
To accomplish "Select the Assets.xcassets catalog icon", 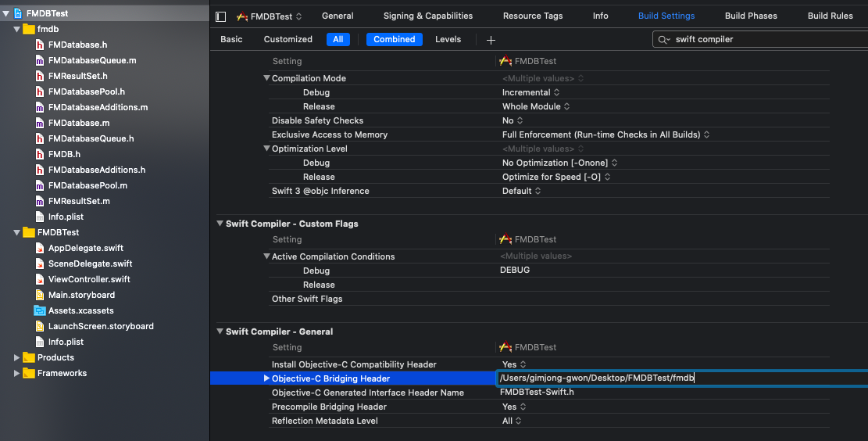I will (40, 310).
